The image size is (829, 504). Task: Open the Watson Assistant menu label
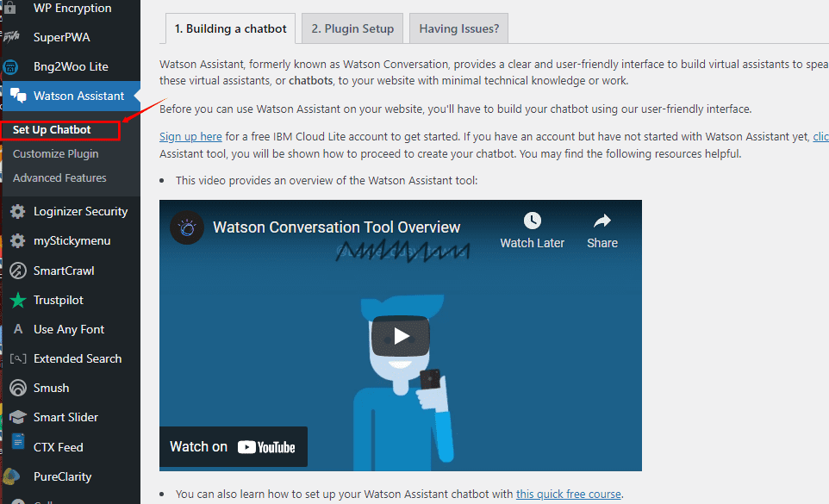[78, 96]
